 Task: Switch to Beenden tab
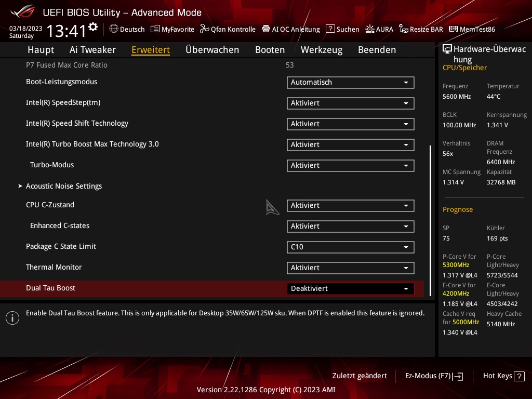click(377, 49)
